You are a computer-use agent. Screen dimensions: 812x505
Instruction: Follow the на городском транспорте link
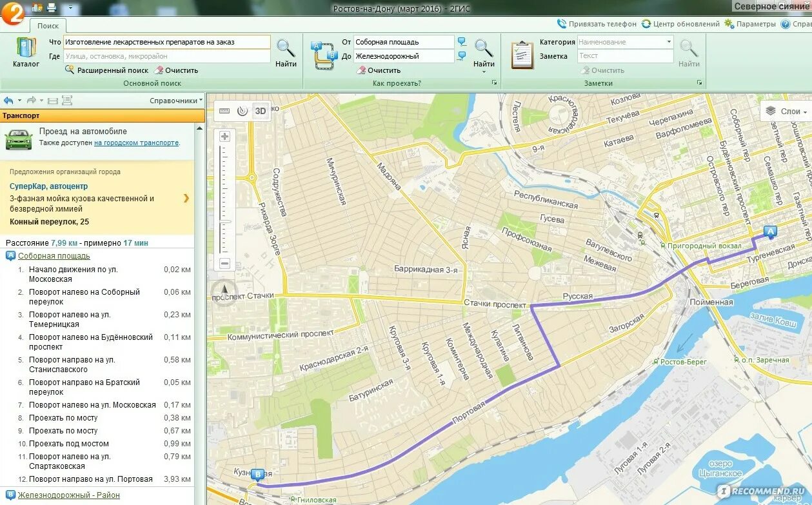click(x=136, y=143)
